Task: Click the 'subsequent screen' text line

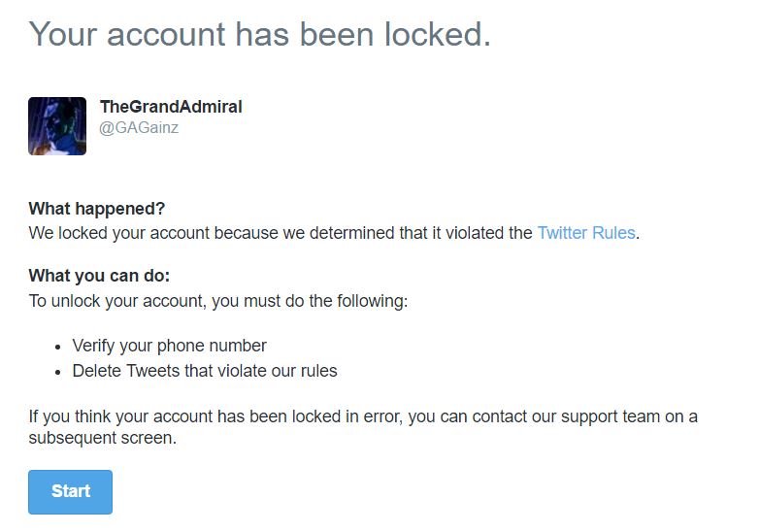Action: (x=102, y=438)
